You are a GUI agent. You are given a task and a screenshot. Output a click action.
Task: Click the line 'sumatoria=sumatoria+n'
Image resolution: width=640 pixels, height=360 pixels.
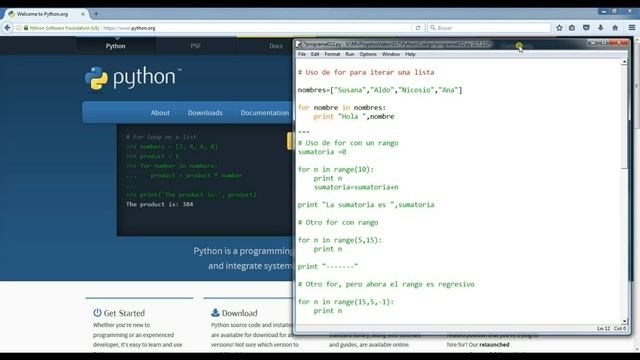pyautogui.click(x=356, y=187)
